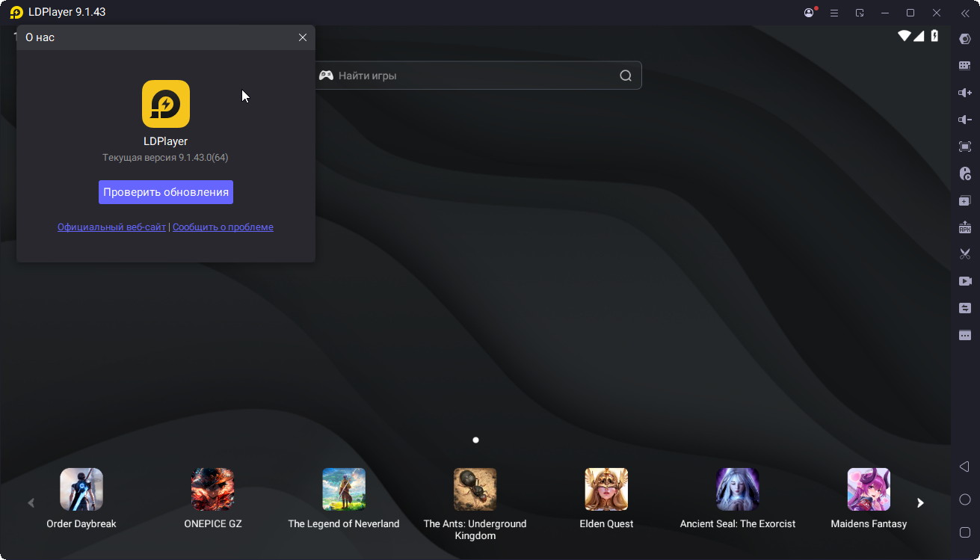Click "LDPlayer 9.1.43" title bar text
Image resolution: width=980 pixels, height=560 pixels.
pos(68,13)
